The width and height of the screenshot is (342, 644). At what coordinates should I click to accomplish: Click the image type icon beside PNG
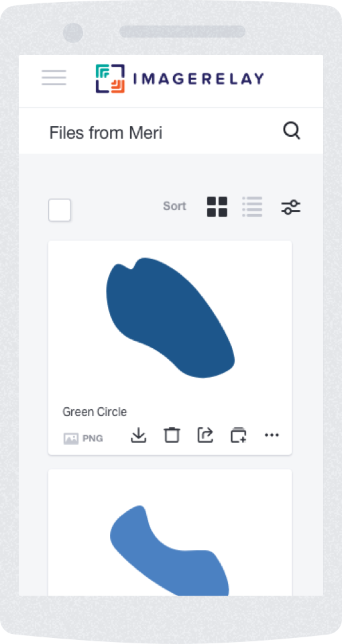(71, 439)
